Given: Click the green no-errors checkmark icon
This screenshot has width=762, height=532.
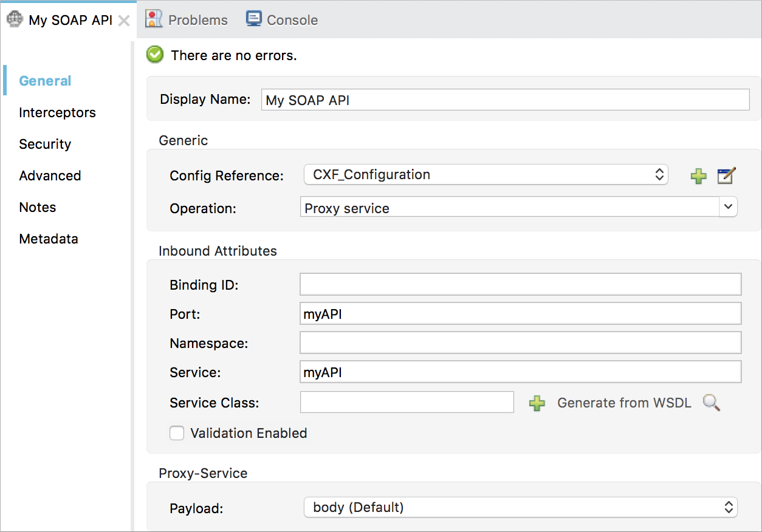Looking at the screenshot, I should point(154,55).
